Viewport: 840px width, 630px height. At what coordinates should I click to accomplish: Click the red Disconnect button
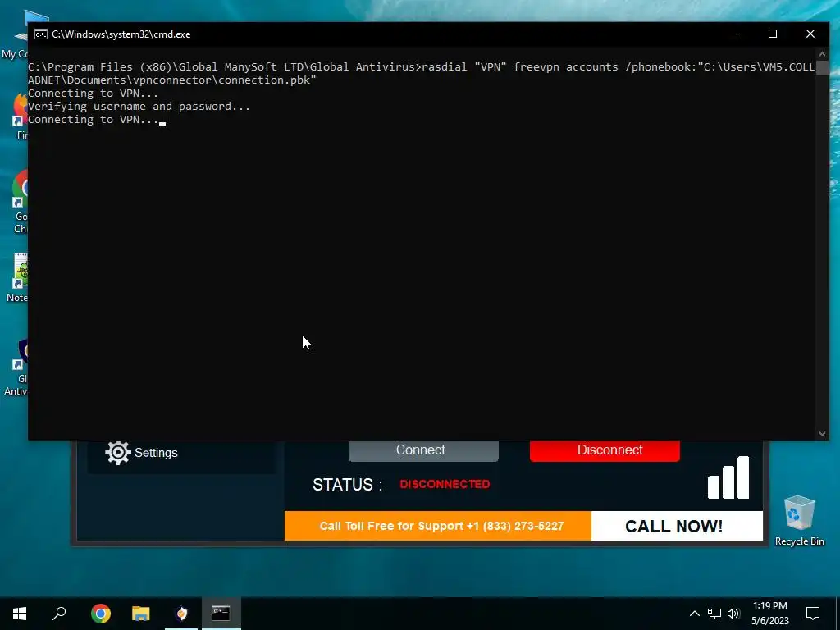click(x=605, y=450)
